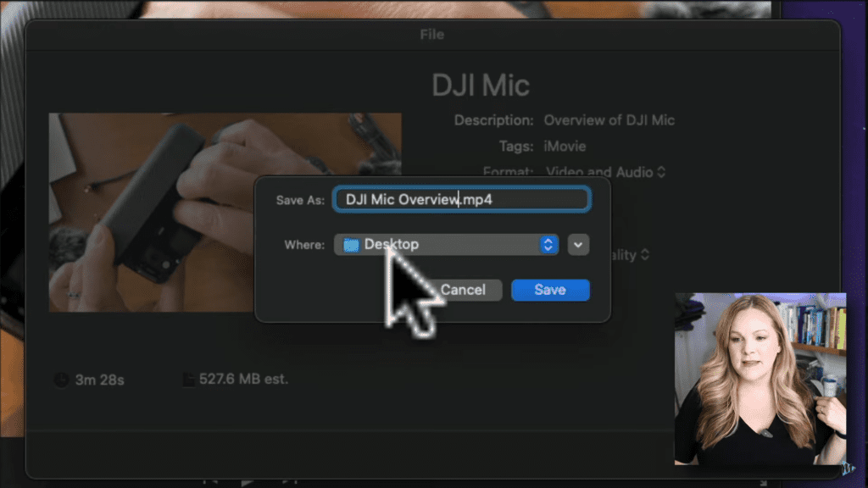Edit the Description Overview of DJI Mic
The image size is (868, 488).
tap(609, 120)
